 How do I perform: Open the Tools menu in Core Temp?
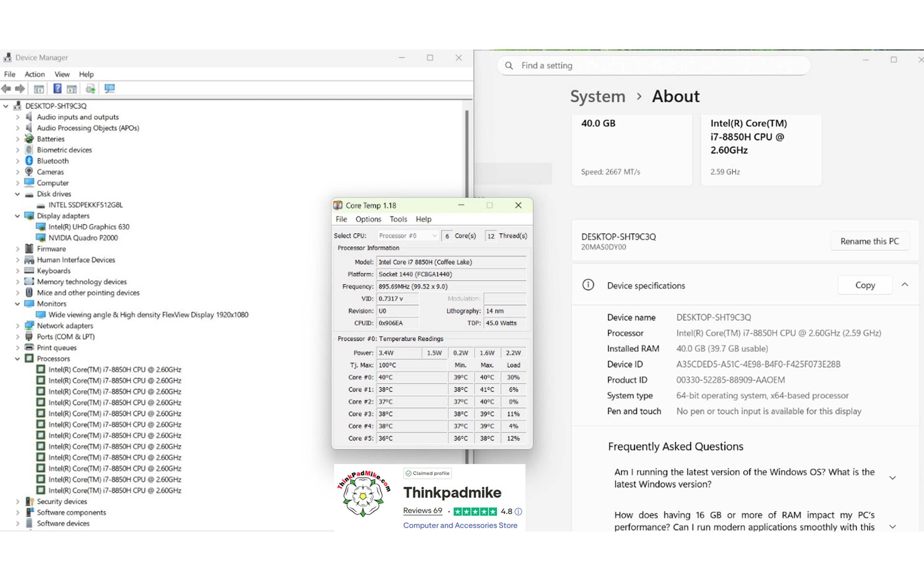point(398,219)
